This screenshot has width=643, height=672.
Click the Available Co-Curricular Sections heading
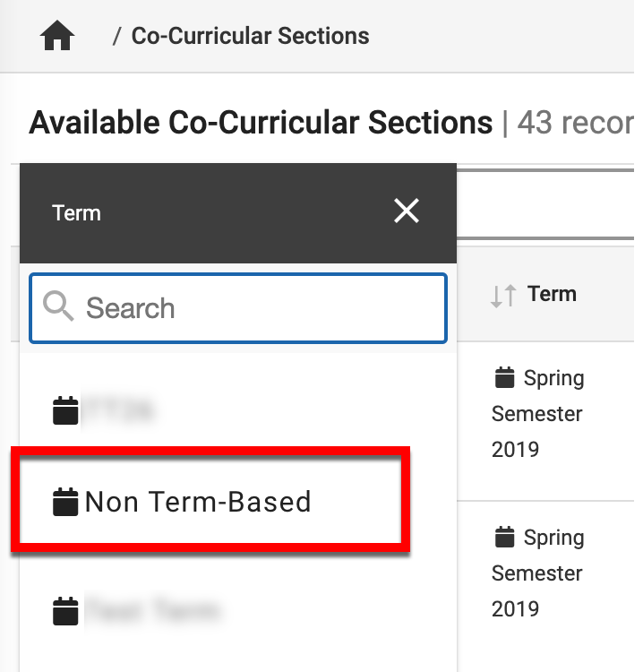(x=261, y=123)
